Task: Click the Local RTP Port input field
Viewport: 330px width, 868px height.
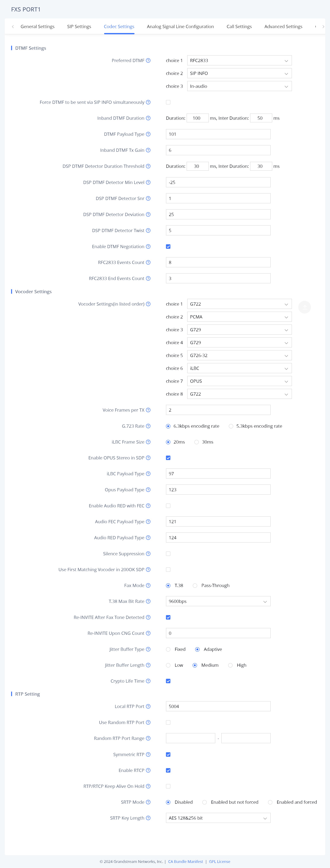Action: coord(218,706)
